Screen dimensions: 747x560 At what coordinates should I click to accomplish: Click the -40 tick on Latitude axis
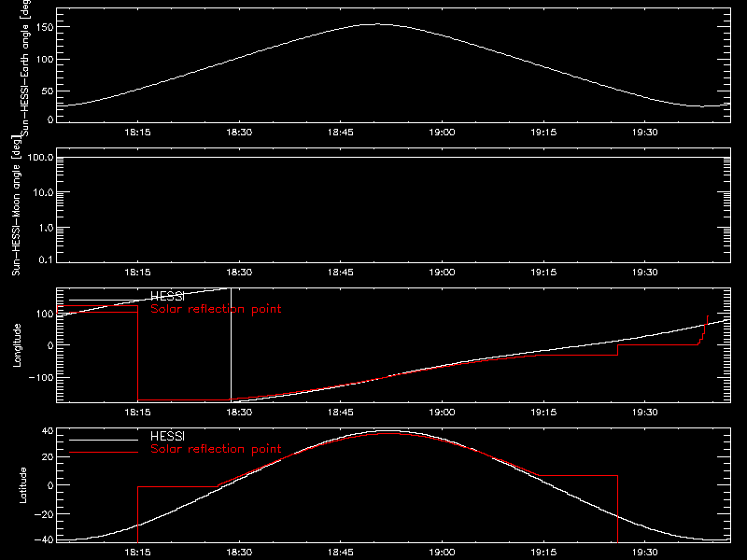pos(44,539)
